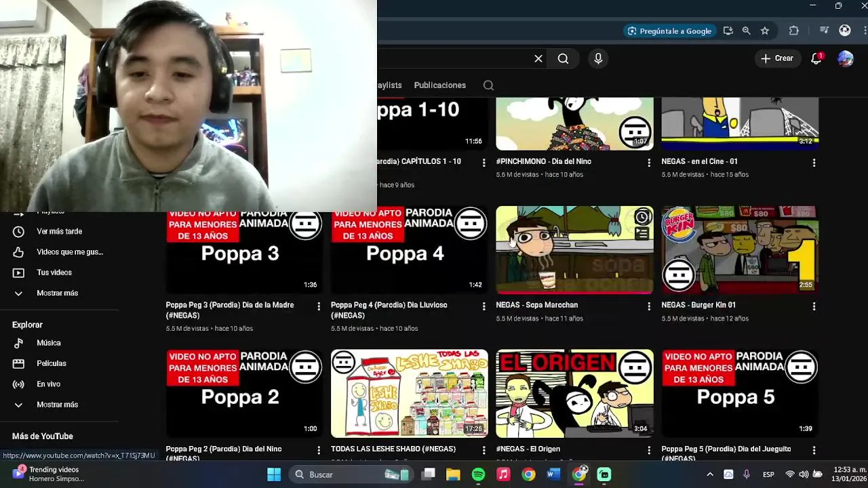Image resolution: width=868 pixels, height=488 pixels.
Task: Open options menu for Poppa Peg 2 video
Action: [319, 450]
